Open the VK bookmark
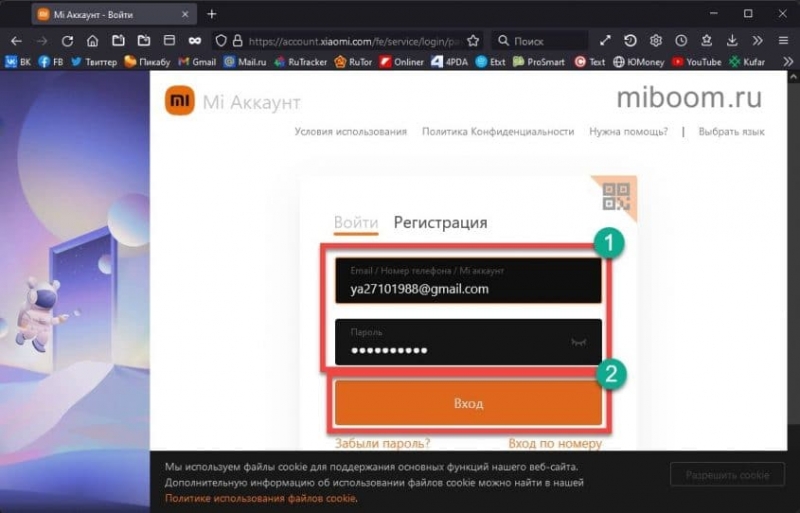 18,62
